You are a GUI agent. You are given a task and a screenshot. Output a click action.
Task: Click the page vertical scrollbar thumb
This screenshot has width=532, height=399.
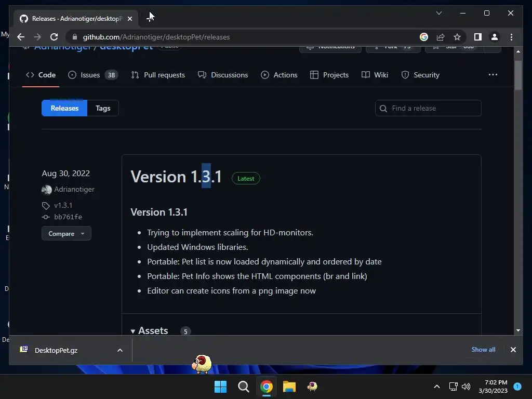pyautogui.click(x=518, y=75)
